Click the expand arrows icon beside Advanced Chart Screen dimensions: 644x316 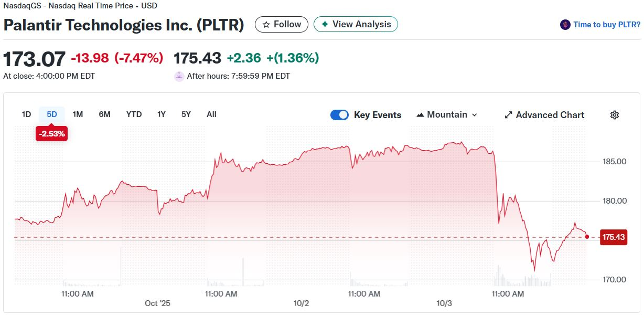[508, 115]
